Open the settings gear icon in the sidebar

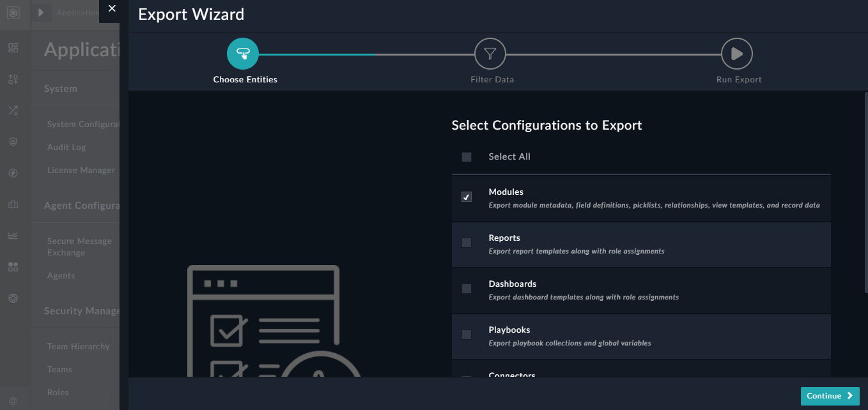[13, 298]
